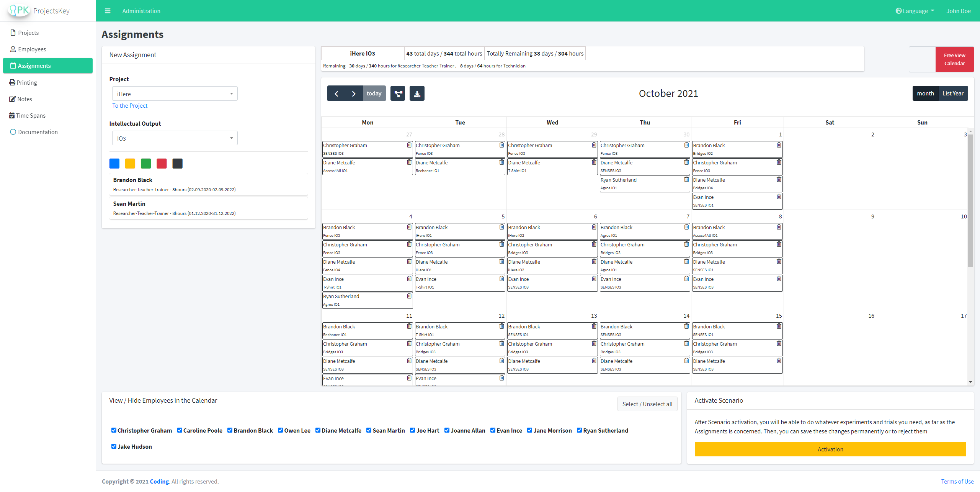Delete Evan Ince's SENSES IO1 on Friday 1
This screenshot has width=980, height=492.
tap(779, 197)
